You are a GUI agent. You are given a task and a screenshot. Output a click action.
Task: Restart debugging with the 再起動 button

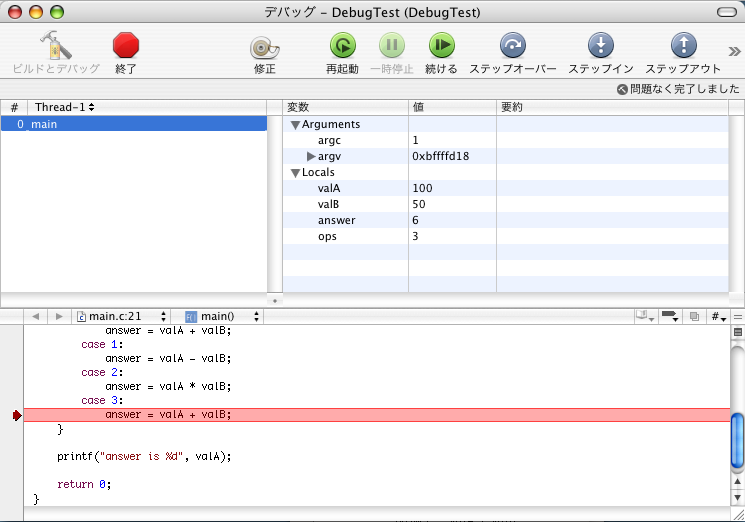tap(342, 46)
